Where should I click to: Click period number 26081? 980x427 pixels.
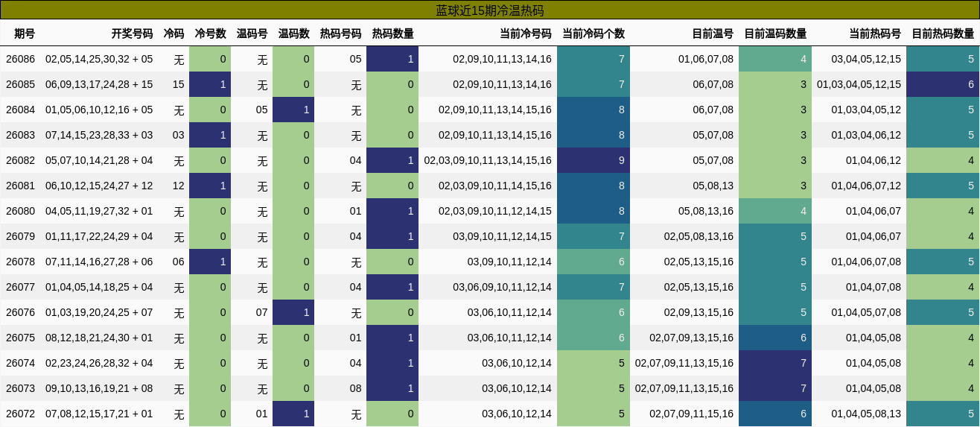pyautogui.click(x=20, y=186)
